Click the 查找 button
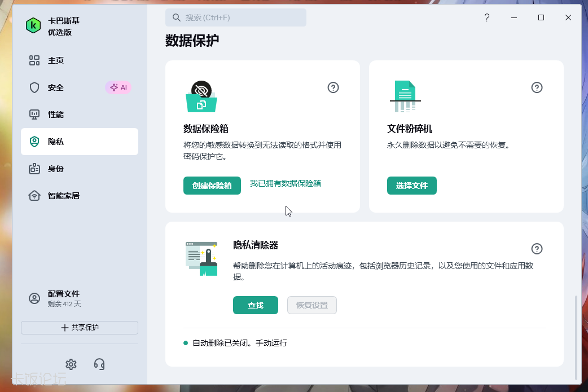 click(256, 305)
